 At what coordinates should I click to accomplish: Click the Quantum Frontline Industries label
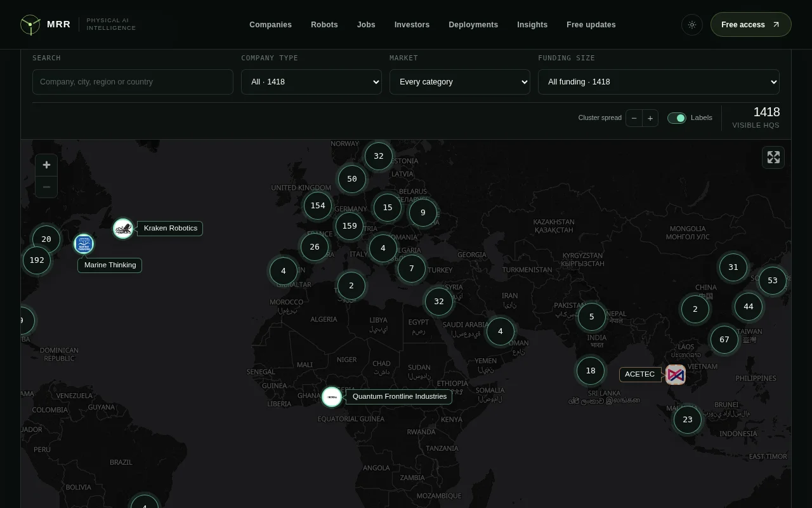tap(400, 396)
